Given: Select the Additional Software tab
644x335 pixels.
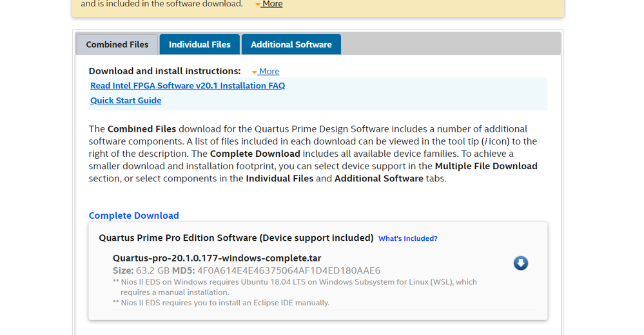Looking at the screenshot, I should point(291,45).
